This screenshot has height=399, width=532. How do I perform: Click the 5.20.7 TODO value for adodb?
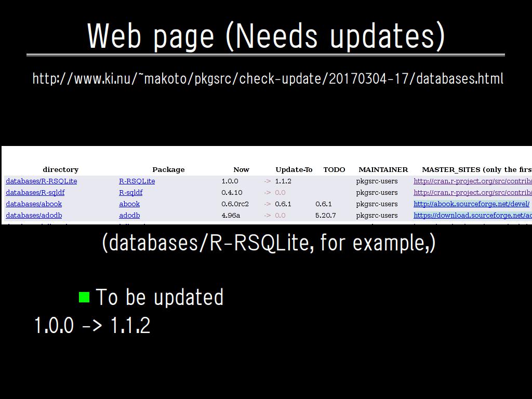[325, 216]
